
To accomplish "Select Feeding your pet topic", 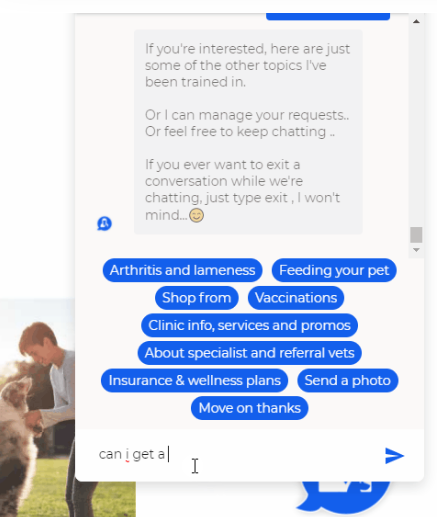I will 334,270.
